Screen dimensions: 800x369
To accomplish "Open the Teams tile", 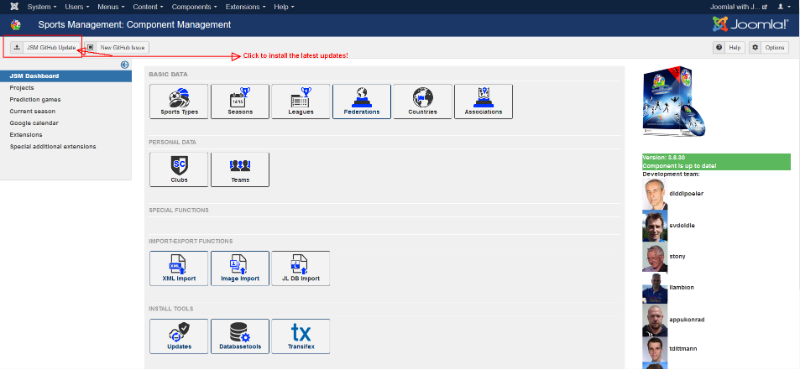I will [x=240, y=169].
